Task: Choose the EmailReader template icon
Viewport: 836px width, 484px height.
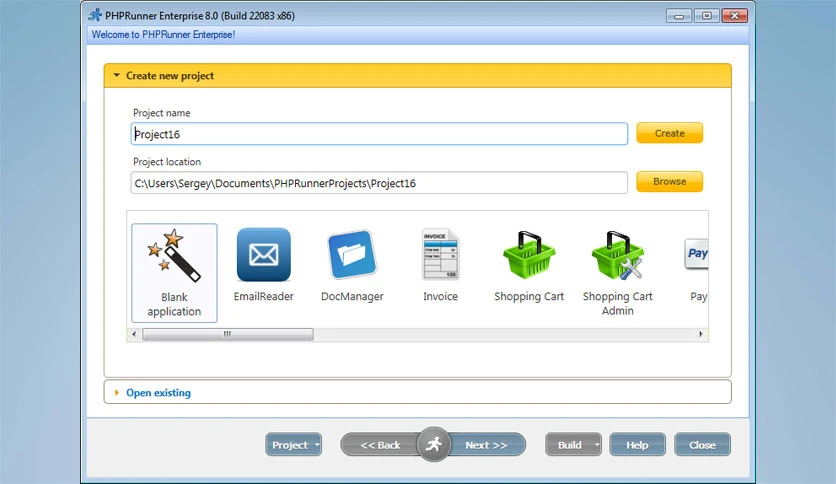Action: [264, 255]
